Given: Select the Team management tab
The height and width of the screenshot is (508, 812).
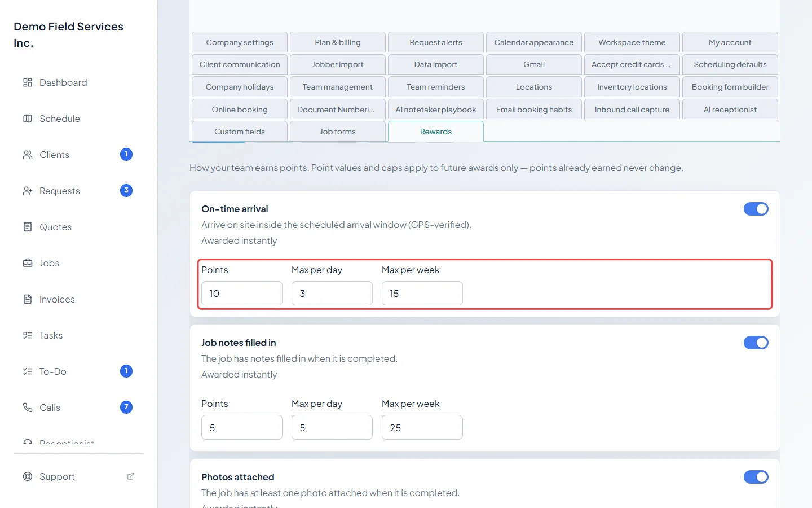Looking at the screenshot, I should (x=338, y=87).
